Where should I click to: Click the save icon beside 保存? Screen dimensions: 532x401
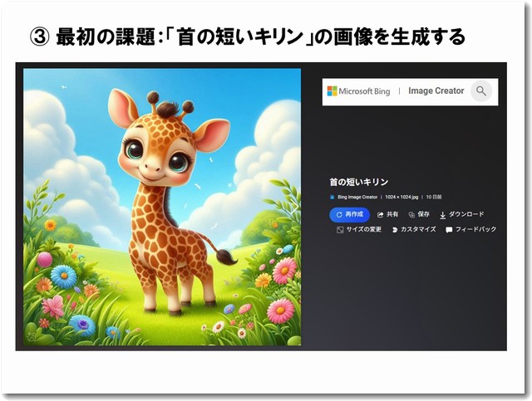tap(411, 214)
